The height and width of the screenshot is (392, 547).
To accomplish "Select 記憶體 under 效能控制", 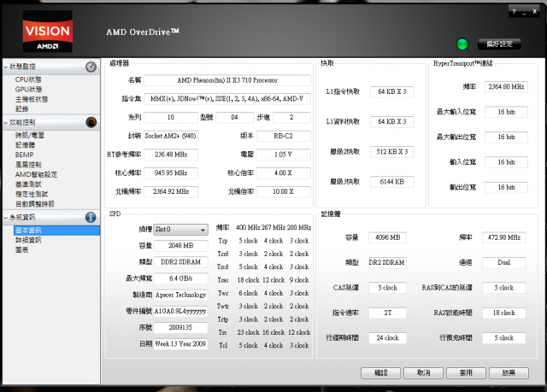I will [x=25, y=145].
